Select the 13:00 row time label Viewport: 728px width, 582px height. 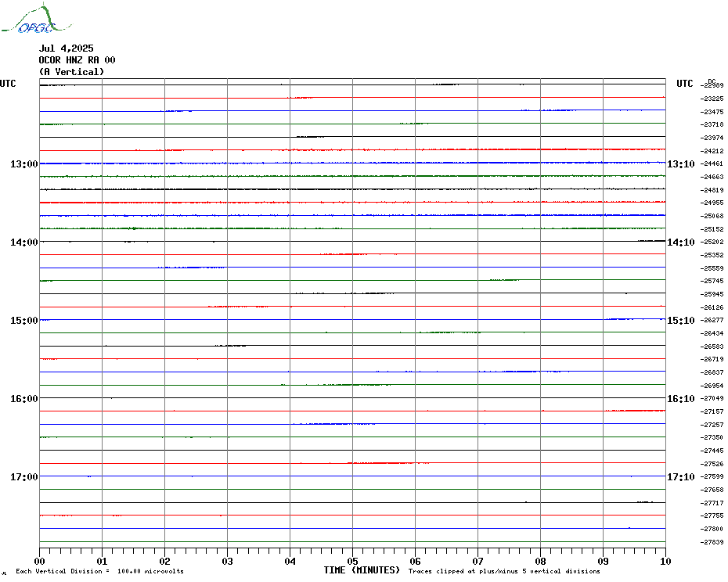click(x=24, y=163)
